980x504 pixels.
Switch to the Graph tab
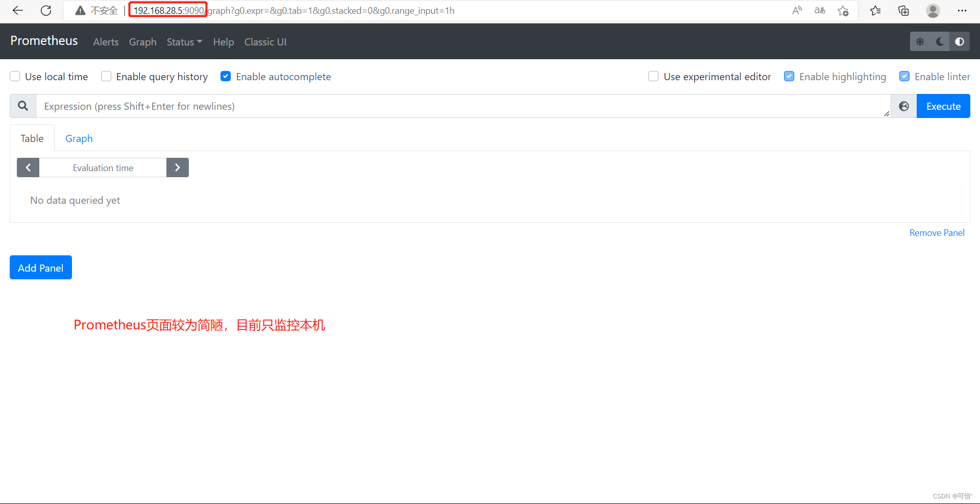pos(79,138)
